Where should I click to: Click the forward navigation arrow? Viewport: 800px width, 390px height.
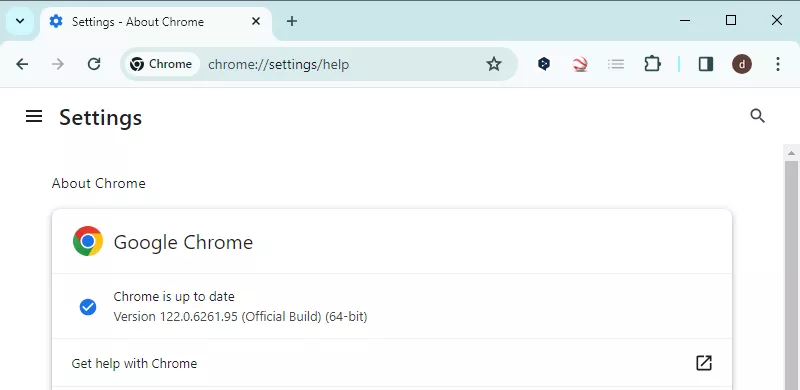[x=58, y=64]
